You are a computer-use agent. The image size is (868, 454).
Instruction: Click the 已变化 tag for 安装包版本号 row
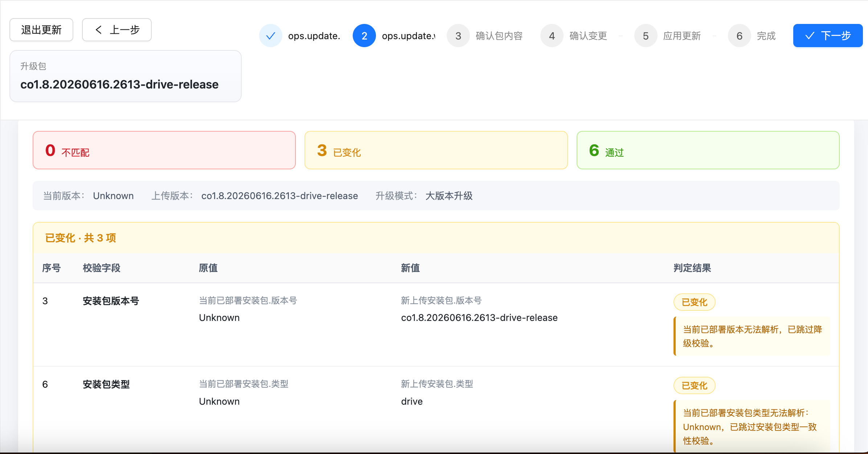pyautogui.click(x=694, y=302)
